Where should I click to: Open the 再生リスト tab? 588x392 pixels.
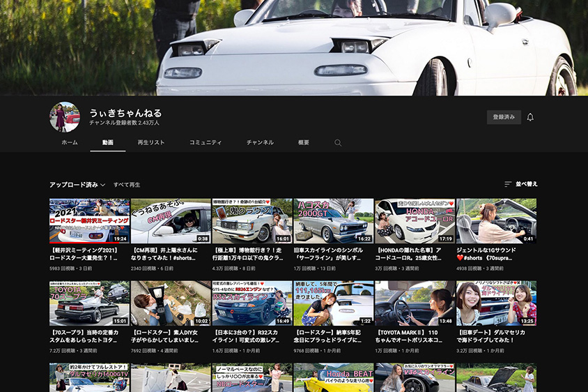151,142
